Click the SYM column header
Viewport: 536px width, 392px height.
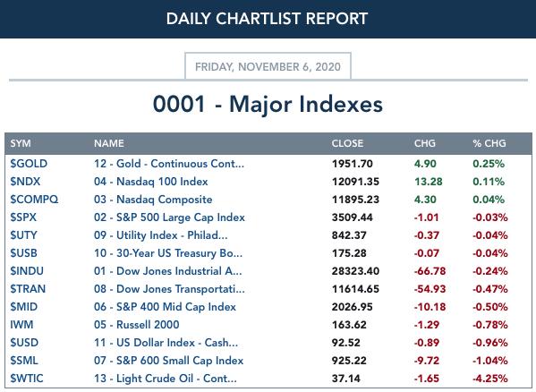click(21, 143)
